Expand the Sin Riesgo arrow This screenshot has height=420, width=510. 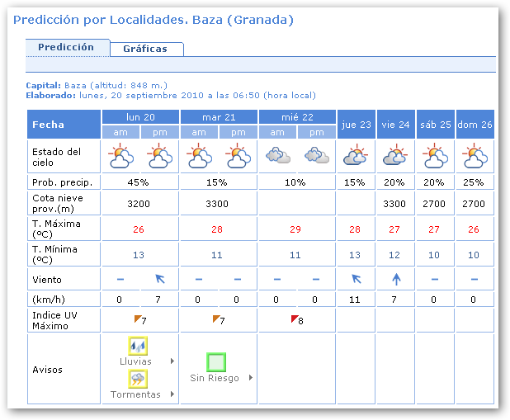251,378
